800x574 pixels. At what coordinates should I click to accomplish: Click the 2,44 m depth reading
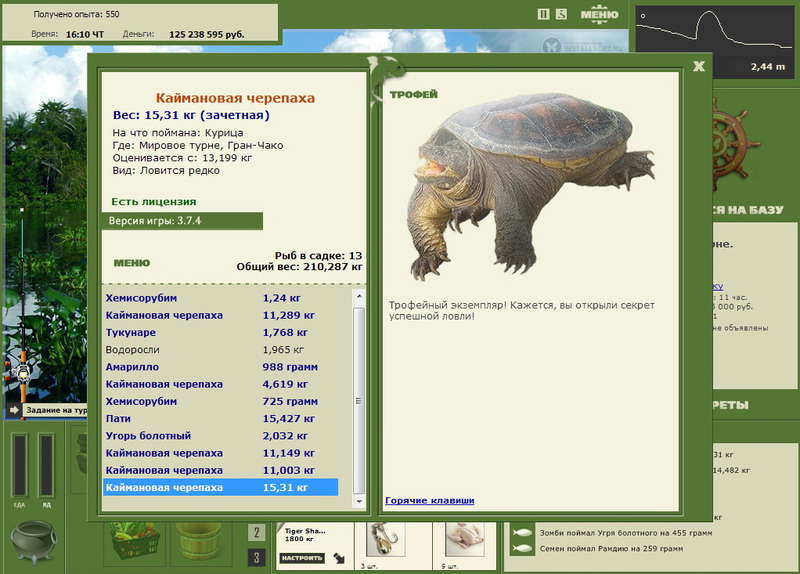click(x=768, y=67)
